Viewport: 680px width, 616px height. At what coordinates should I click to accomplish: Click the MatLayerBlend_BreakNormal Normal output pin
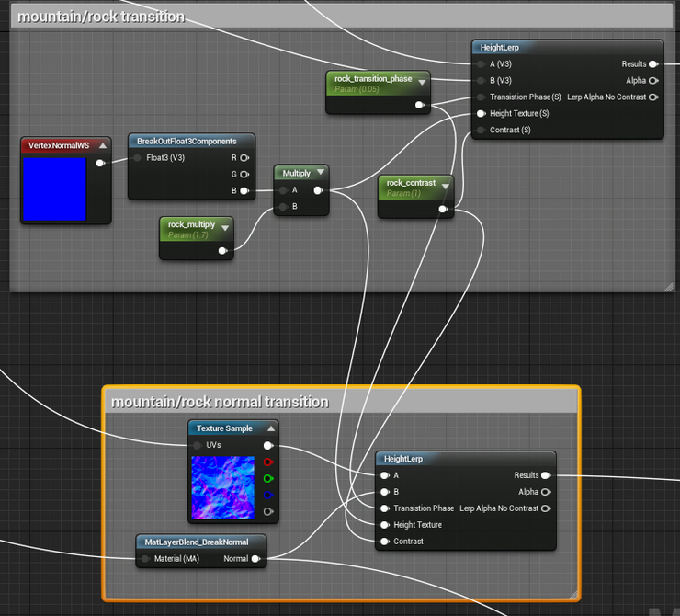click(255, 559)
